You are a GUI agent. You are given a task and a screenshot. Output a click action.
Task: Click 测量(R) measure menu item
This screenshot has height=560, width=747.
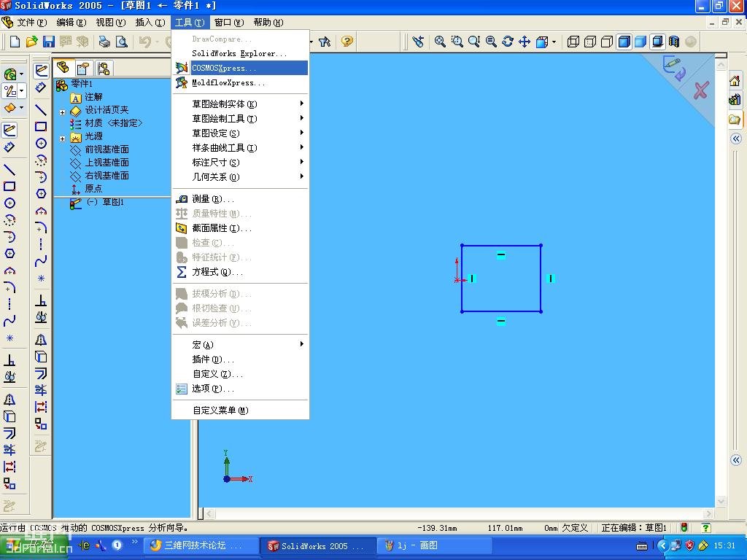tap(240, 198)
